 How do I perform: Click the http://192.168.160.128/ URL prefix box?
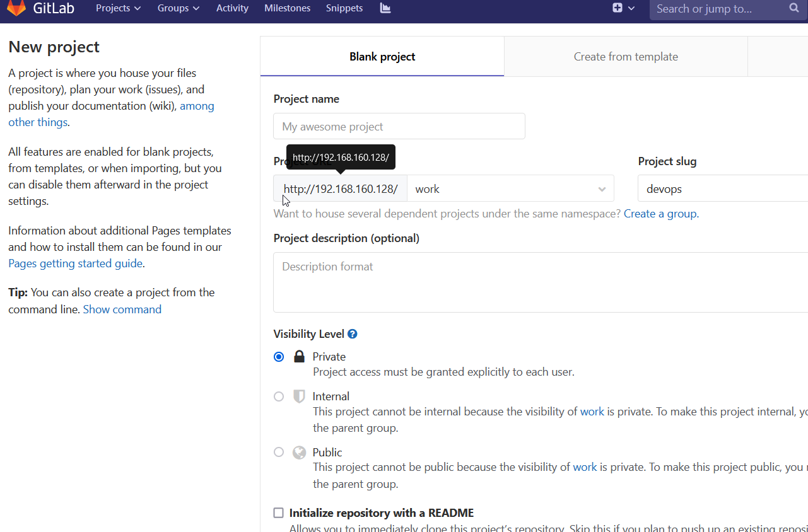[x=341, y=188]
